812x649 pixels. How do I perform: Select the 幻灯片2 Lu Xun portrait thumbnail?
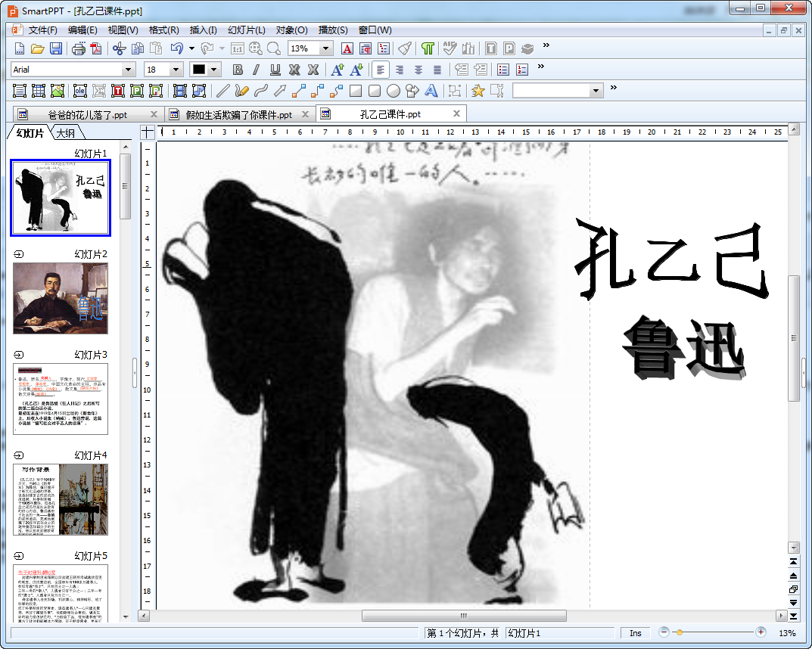60,298
